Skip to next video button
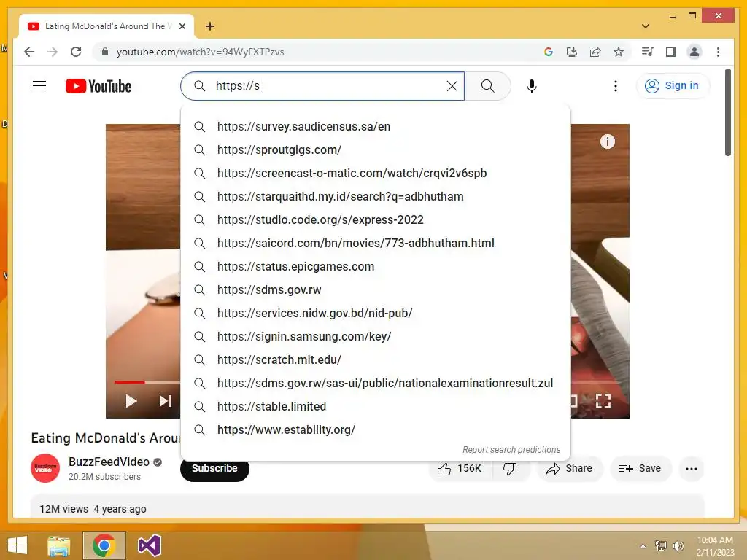Screen dimensions: 747x560 pyautogui.click(x=165, y=402)
